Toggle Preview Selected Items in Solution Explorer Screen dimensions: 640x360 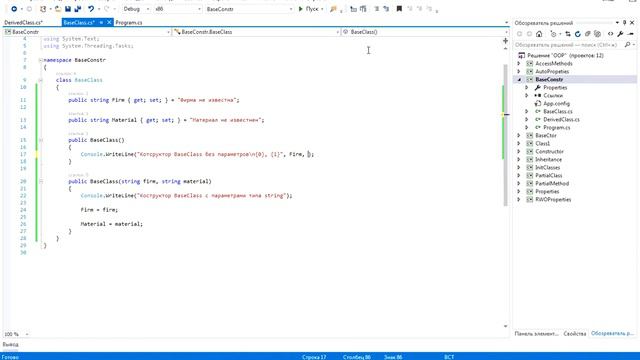630,34
